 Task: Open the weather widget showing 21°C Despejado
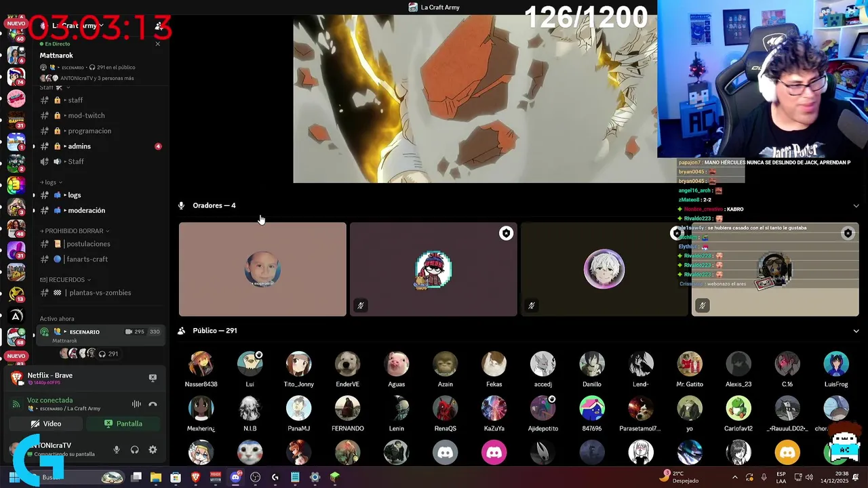click(679, 477)
